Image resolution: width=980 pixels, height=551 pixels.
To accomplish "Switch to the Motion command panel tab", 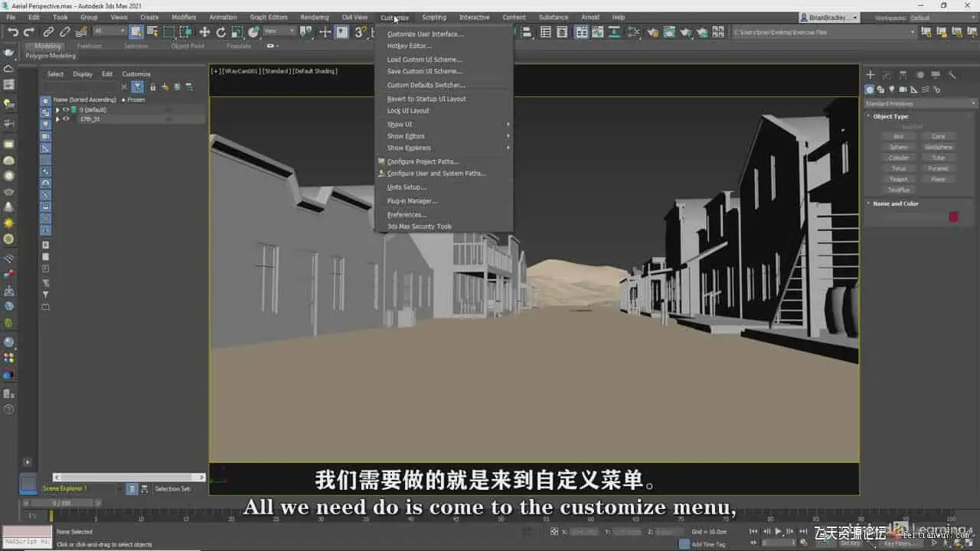I will [920, 75].
